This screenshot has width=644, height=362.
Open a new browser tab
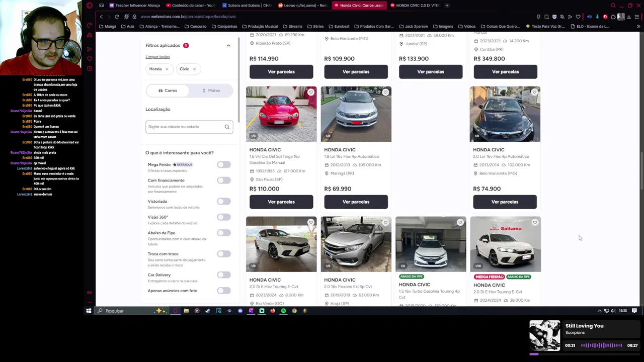coord(447,6)
